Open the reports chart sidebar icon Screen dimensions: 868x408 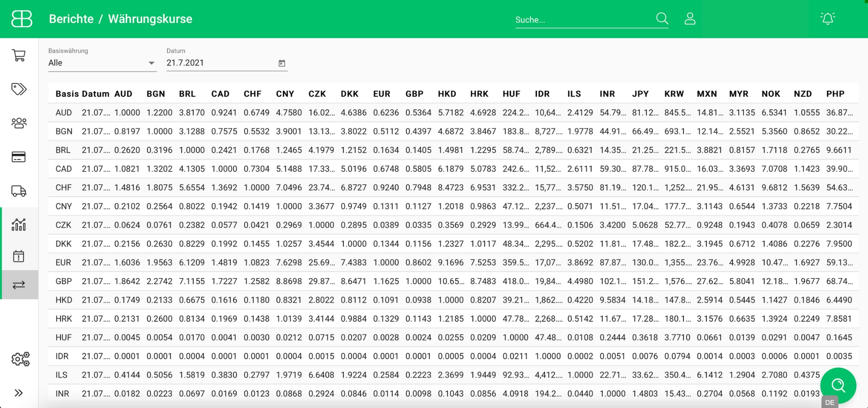19,224
